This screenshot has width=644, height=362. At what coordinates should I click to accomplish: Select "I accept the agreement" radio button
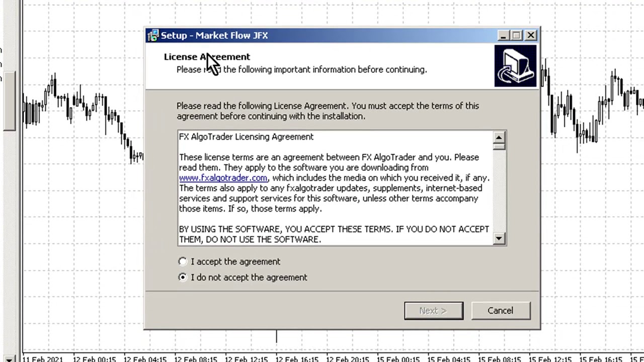pyautogui.click(x=183, y=261)
